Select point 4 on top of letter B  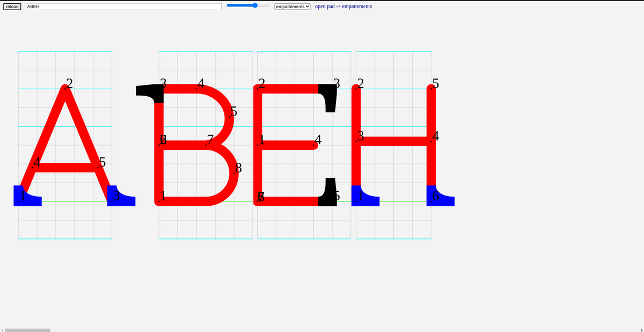click(x=201, y=83)
